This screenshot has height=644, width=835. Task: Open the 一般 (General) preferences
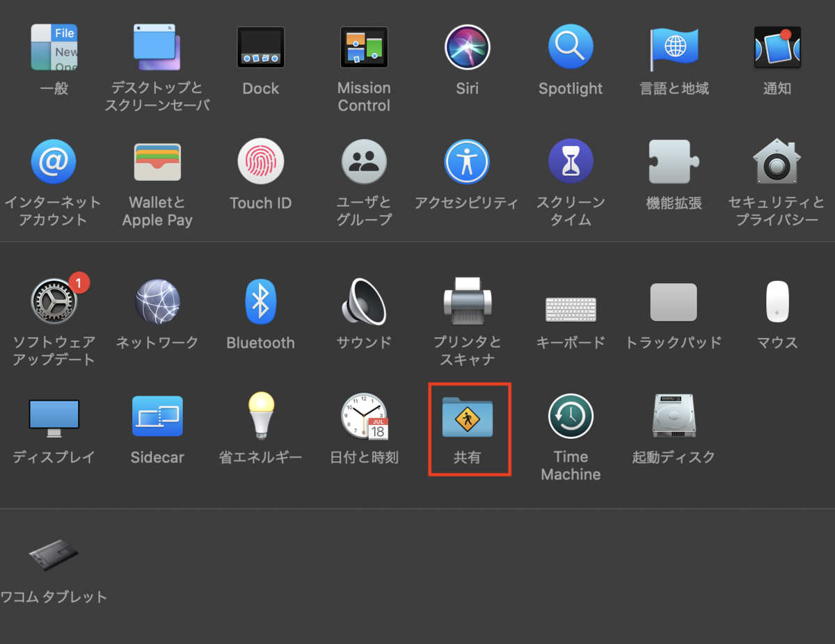54,47
